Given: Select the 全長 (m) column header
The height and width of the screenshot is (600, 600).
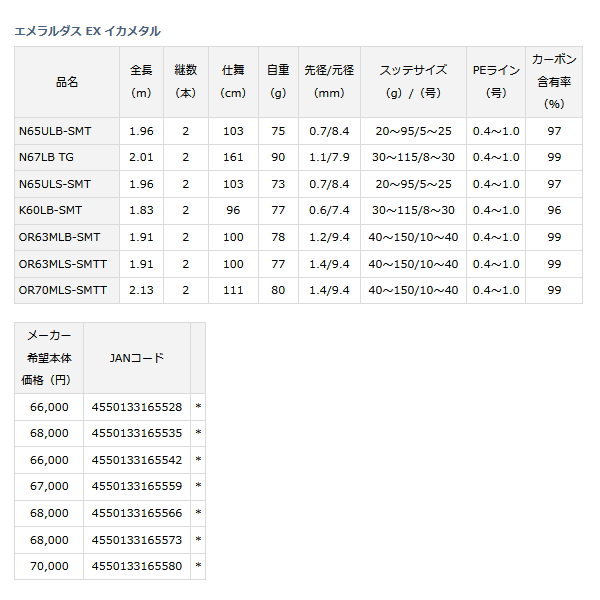Looking at the screenshot, I should 141,82.
